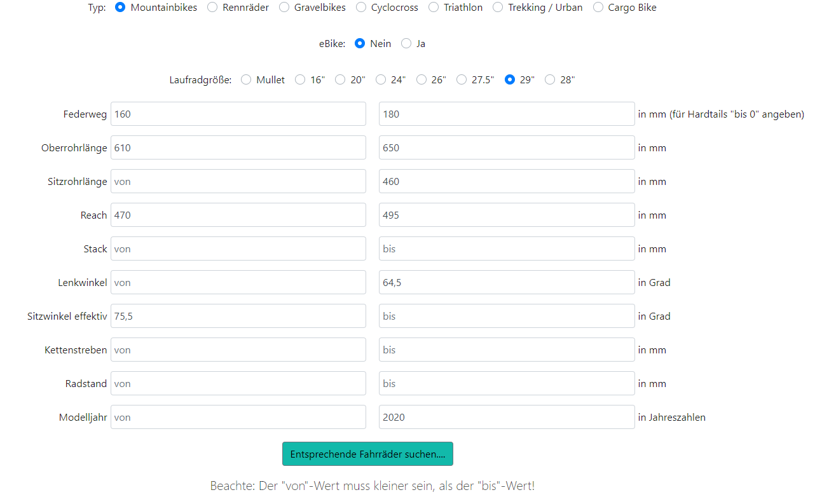Focus the Federweg minimum field
Viewport: 822px width, 504px height.
tap(238, 114)
